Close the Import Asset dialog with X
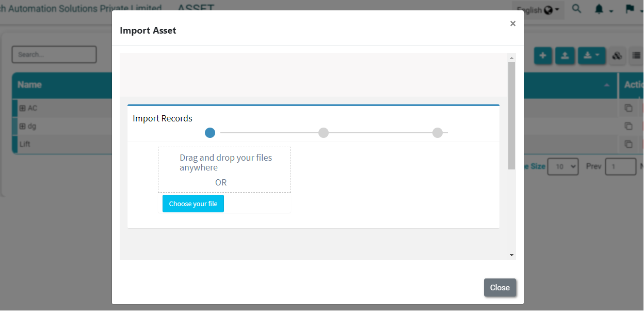The width and height of the screenshot is (644, 311). 512,24
